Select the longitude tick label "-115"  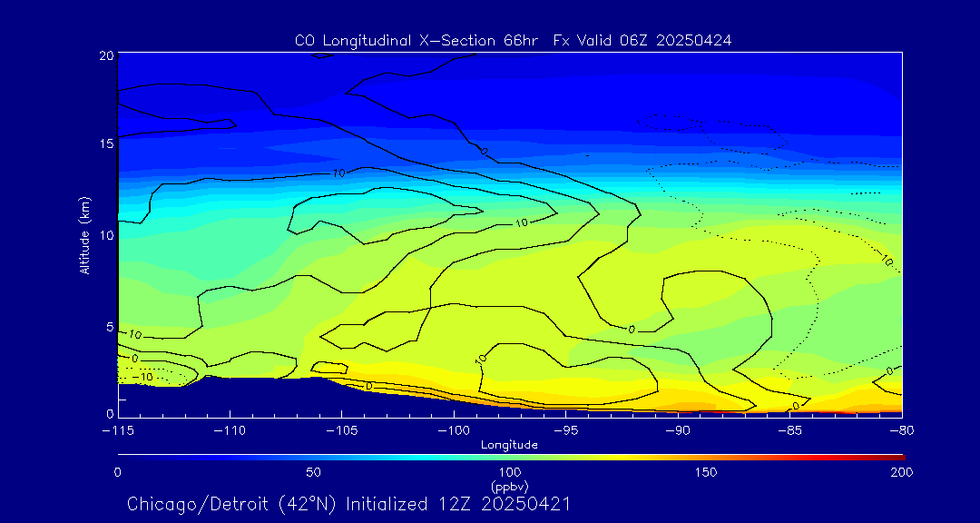pos(117,431)
